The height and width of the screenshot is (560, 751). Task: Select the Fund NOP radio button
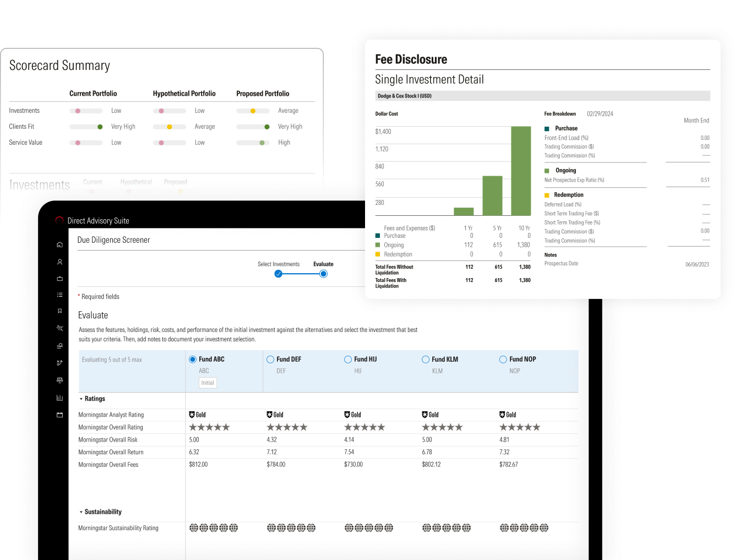click(503, 360)
